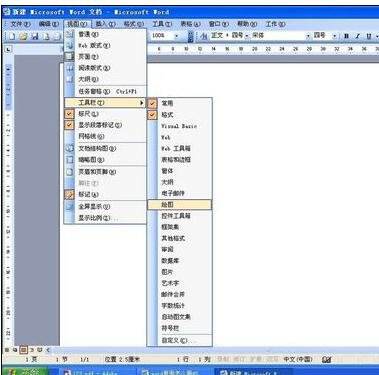Choose 页面 (Print Layout) in the View menu
379x375 pixels.
(106, 57)
